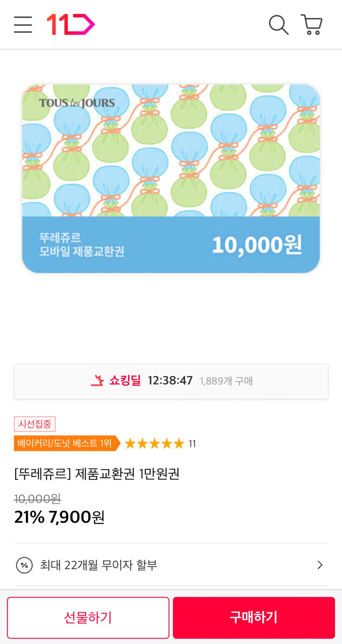Select the product title 제품교환권 1만원권
The height and width of the screenshot is (644, 342).
pyautogui.click(x=97, y=474)
